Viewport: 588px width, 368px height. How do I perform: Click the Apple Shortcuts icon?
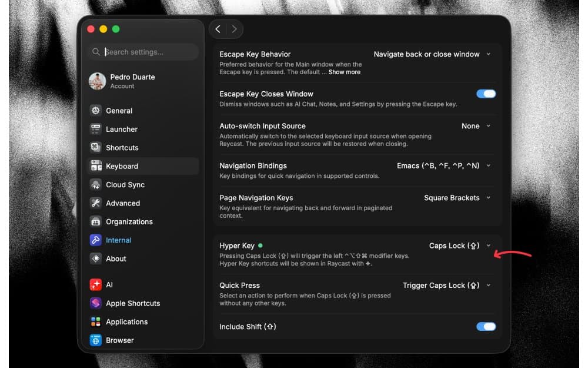pos(96,303)
